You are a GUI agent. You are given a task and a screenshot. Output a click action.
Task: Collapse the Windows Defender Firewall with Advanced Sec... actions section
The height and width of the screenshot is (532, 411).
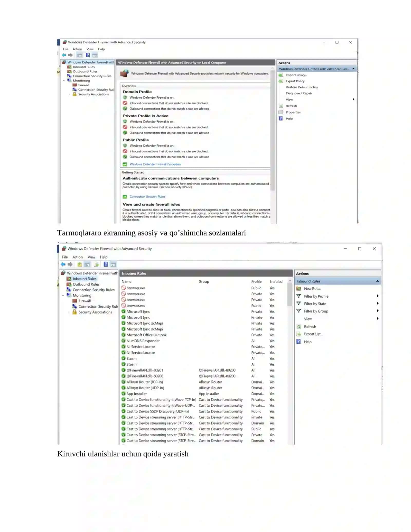(x=353, y=69)
